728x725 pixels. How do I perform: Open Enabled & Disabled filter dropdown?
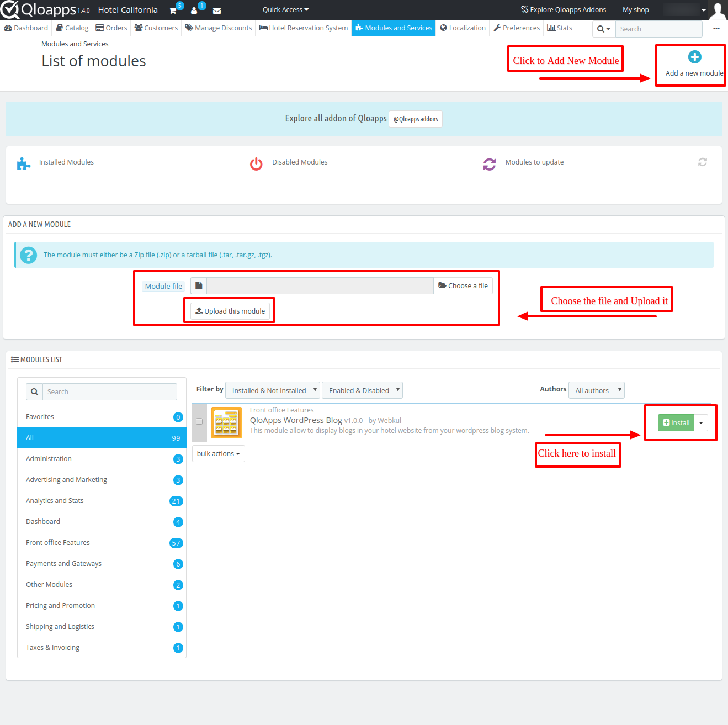pos(362,390)
